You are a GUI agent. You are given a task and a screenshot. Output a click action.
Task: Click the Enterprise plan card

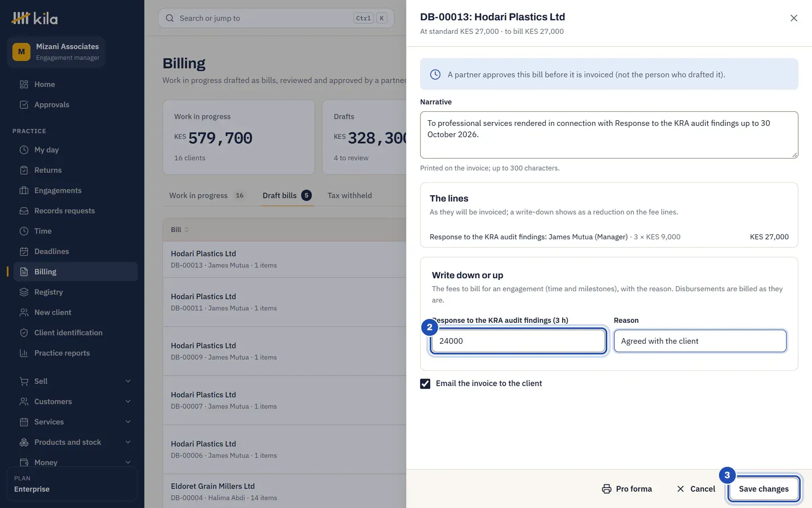pos(72,484)
